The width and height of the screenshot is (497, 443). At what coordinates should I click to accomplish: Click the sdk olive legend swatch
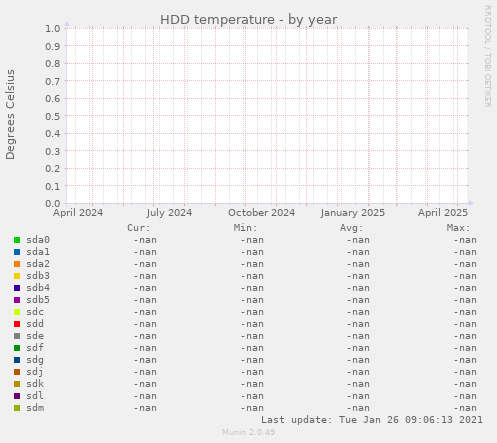[17, 384]
